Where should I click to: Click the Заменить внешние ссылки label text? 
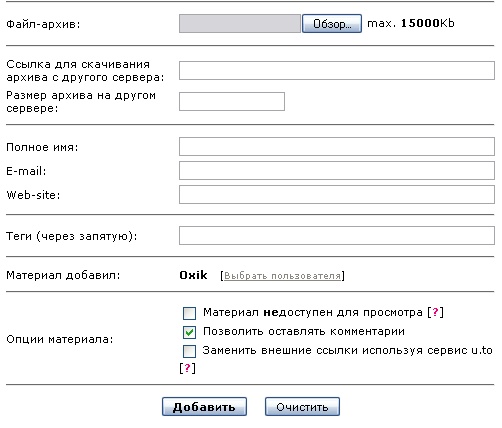click(348, 350)
